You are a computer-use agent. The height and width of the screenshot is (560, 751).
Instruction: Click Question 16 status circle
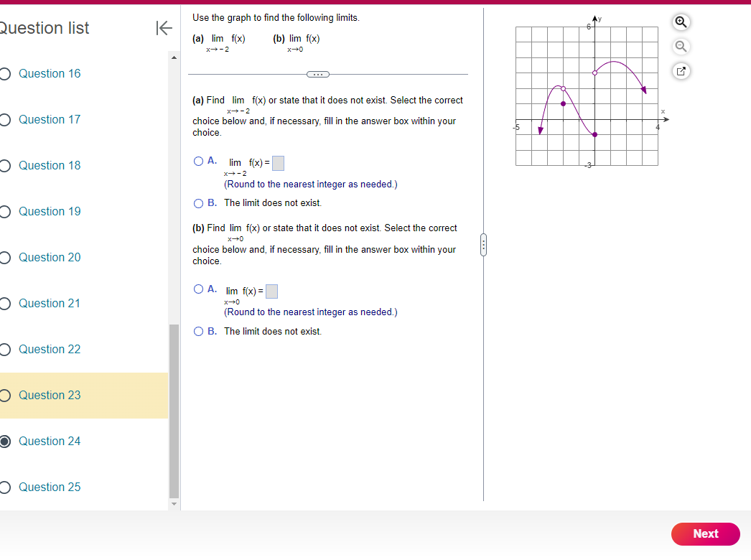point(5,74)
